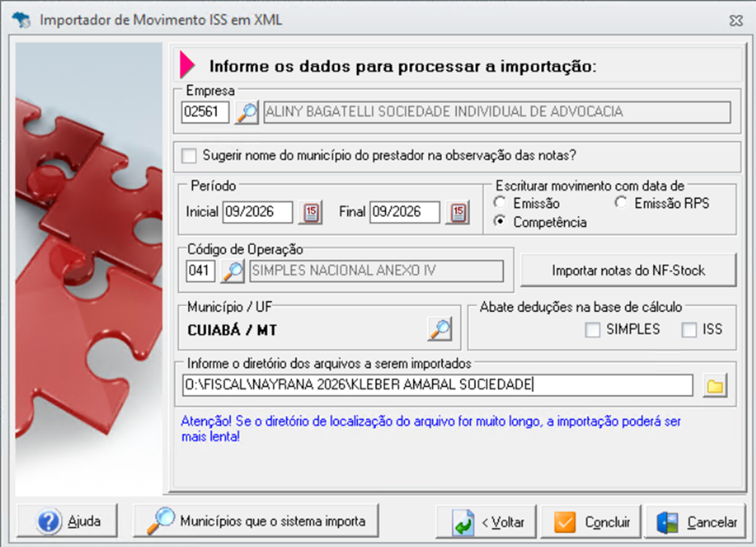
Task: Search Município / UF with magnifier
Action: tap(440, 329)
